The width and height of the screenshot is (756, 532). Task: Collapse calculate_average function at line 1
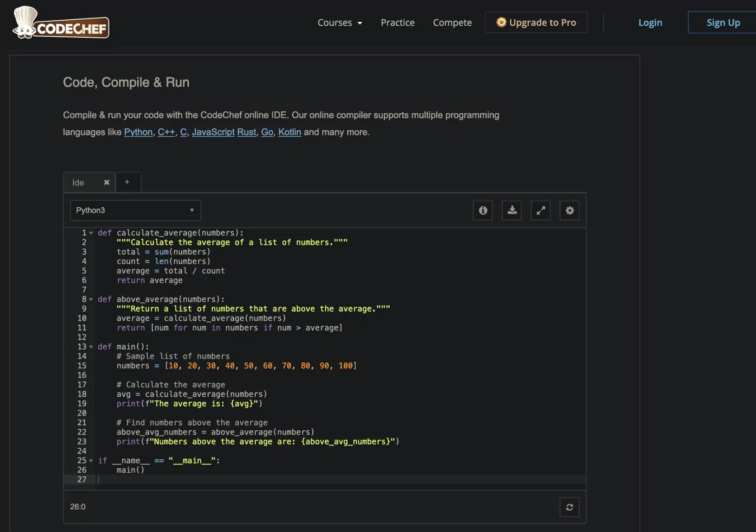pyautogui.click(x=91, y=233)
